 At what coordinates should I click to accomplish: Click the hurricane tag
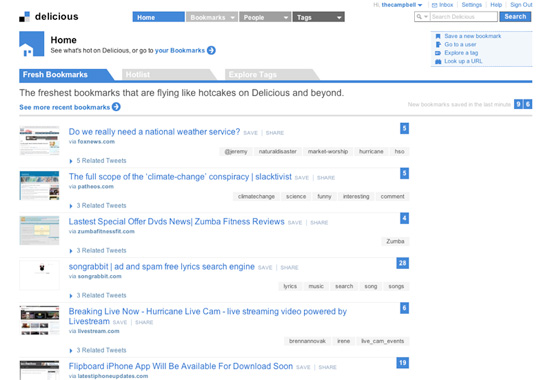pos(371,152)
